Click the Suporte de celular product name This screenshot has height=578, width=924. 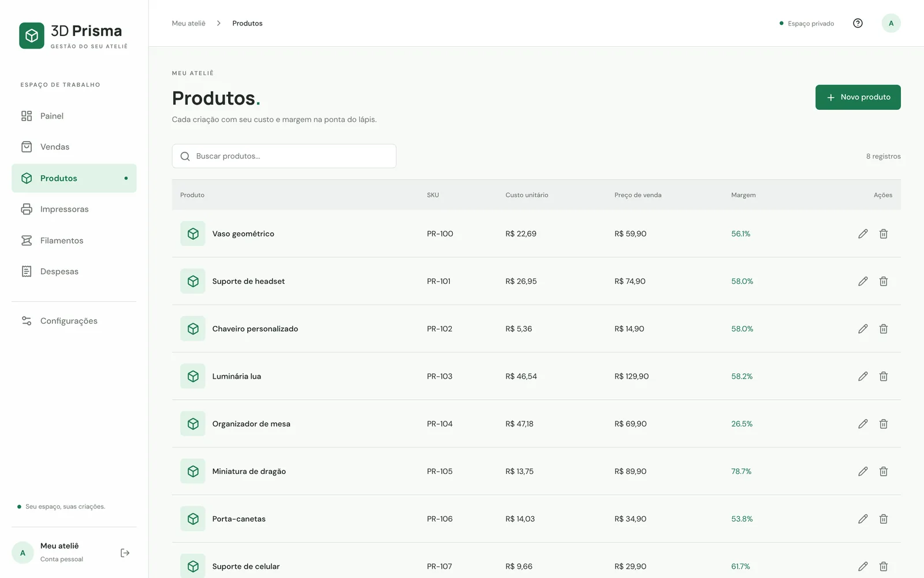[x=245, y=566]
